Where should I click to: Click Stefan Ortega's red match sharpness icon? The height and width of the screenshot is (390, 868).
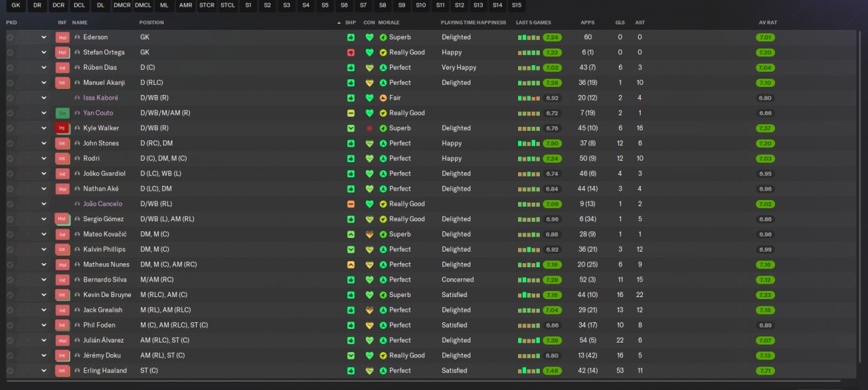(351, 52)
